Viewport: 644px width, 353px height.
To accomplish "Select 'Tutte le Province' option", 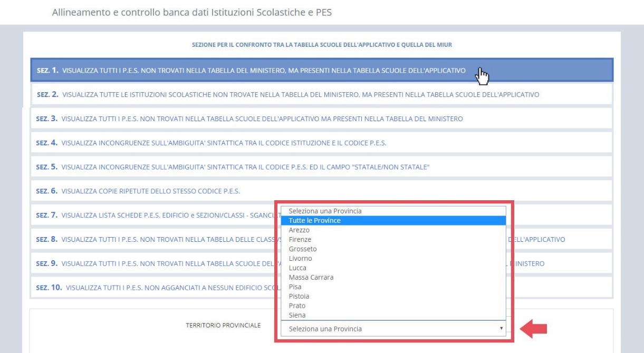I will pos(393,220).
